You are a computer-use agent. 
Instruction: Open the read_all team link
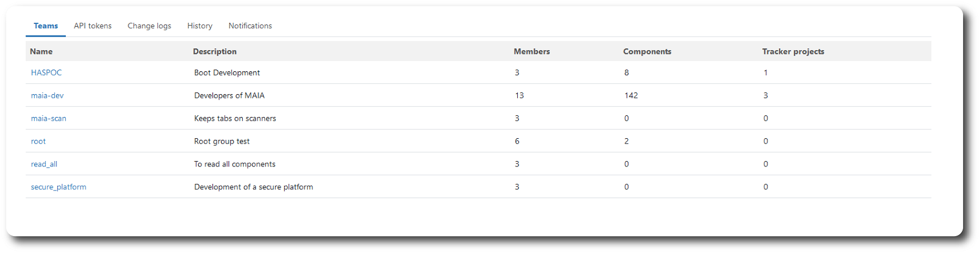44,164
